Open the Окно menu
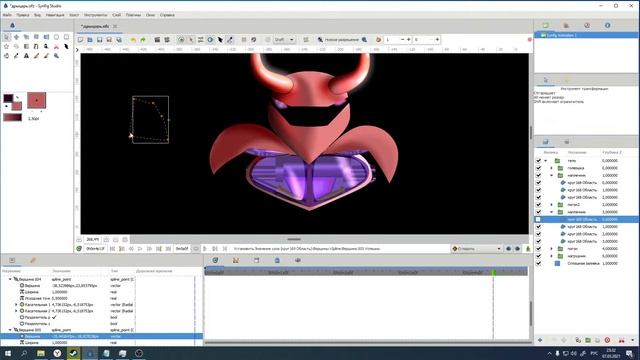The width and height of the screenshot is (640, 360). [150, 15]
